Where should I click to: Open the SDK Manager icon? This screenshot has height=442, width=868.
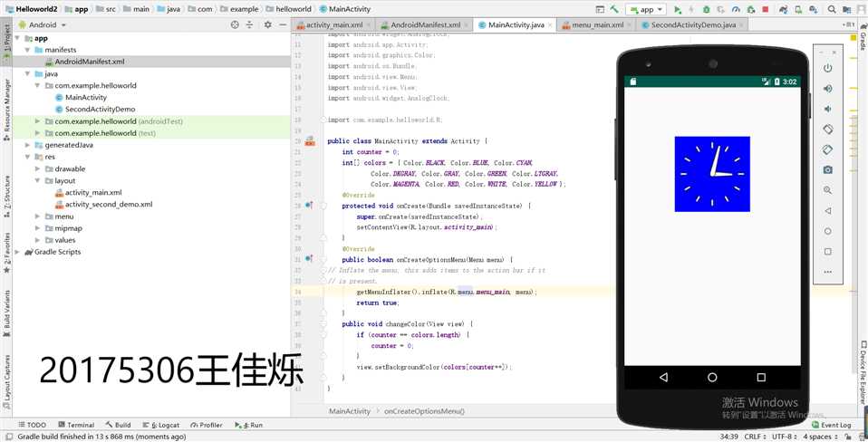pyautogui.click(x=814, y=9)
